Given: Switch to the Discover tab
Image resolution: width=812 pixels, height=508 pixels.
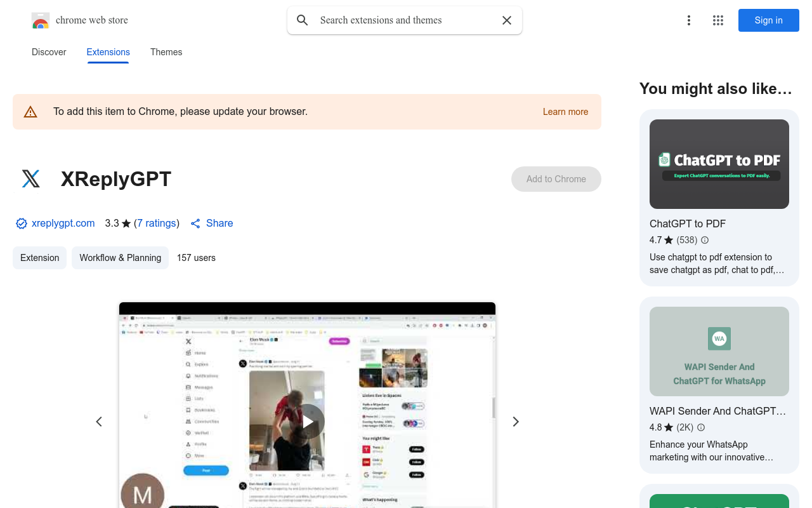Looking at the screenshot, I should (49, 52).
